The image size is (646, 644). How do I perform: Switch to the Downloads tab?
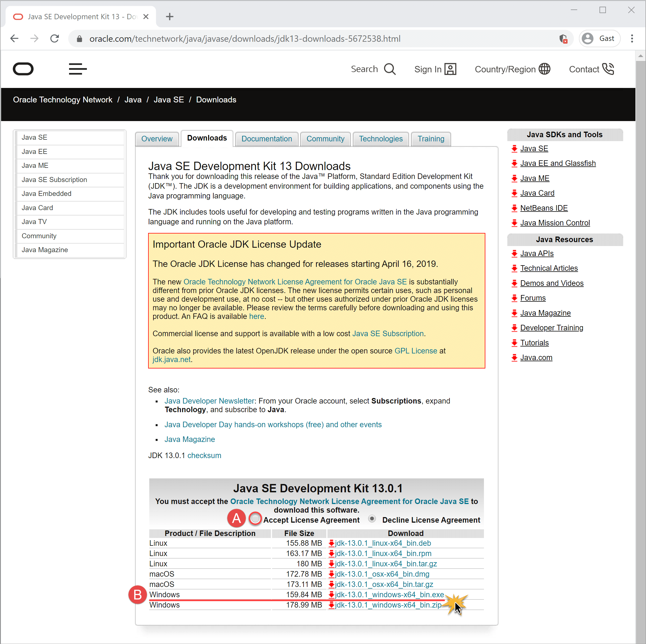point(207,138)
